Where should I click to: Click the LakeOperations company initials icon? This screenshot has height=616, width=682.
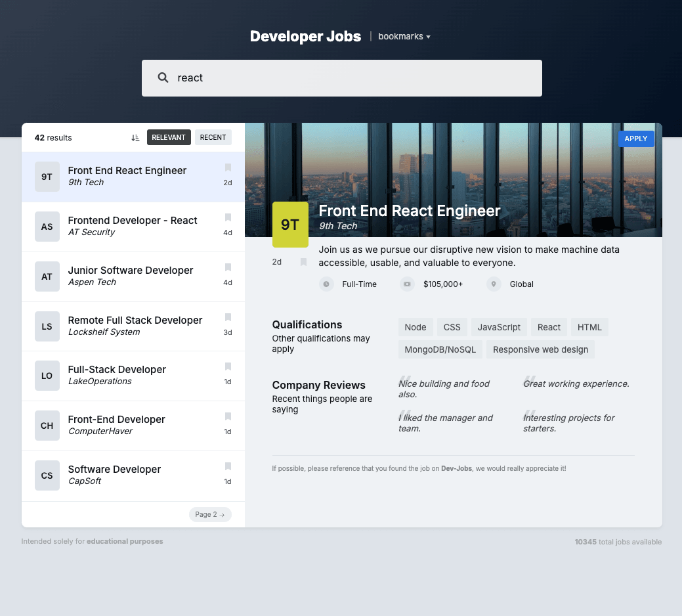[x=47, y=376]
